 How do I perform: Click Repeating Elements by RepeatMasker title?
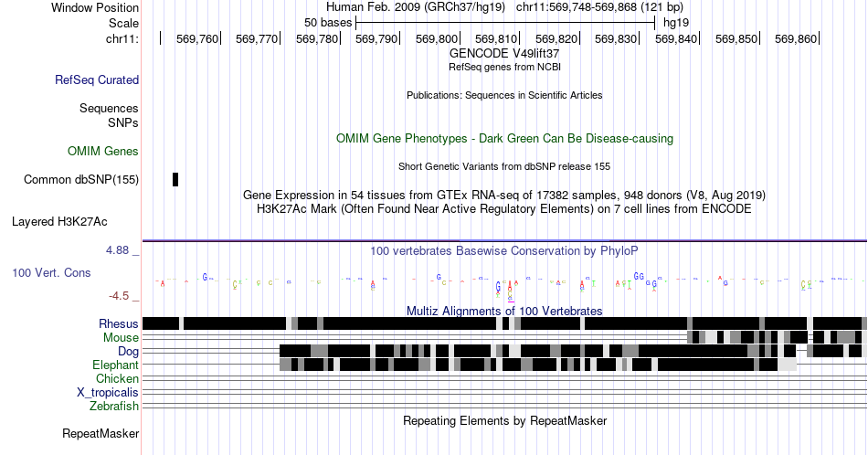[x=504, y=420]
